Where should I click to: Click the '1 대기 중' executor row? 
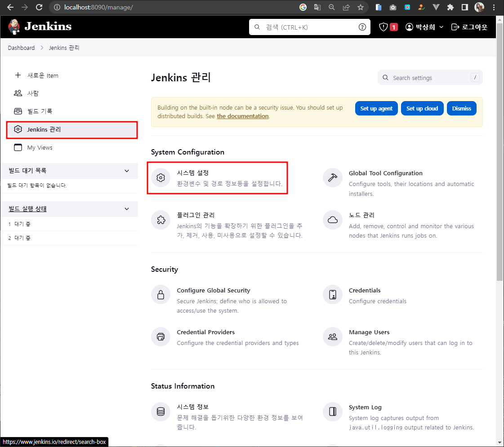point(69,224)
